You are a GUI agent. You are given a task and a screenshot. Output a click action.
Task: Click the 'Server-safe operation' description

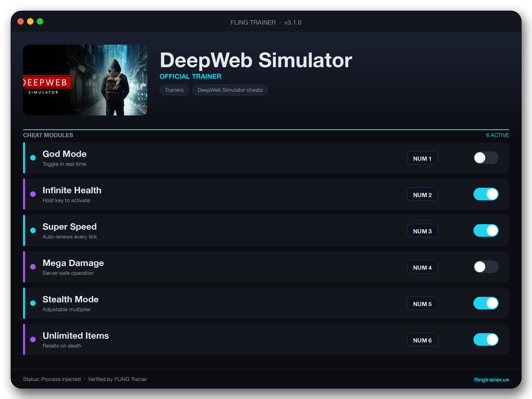[68, 273]
